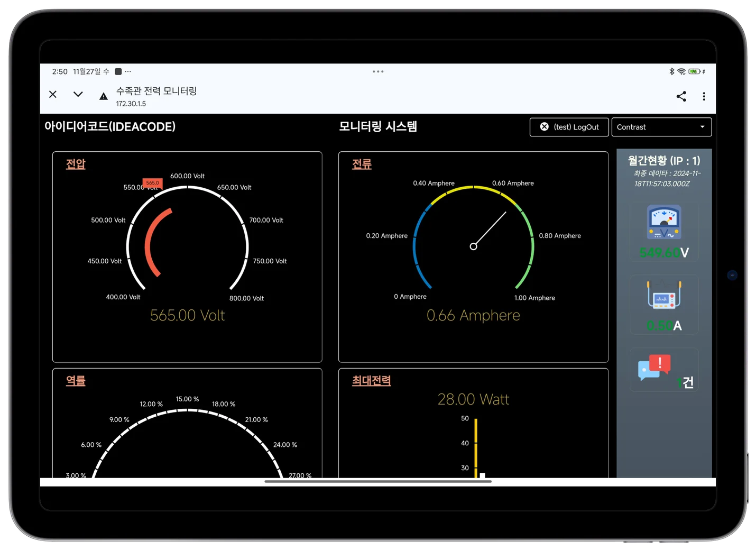Open the Contrast theme dropdown

click(661, 127)
